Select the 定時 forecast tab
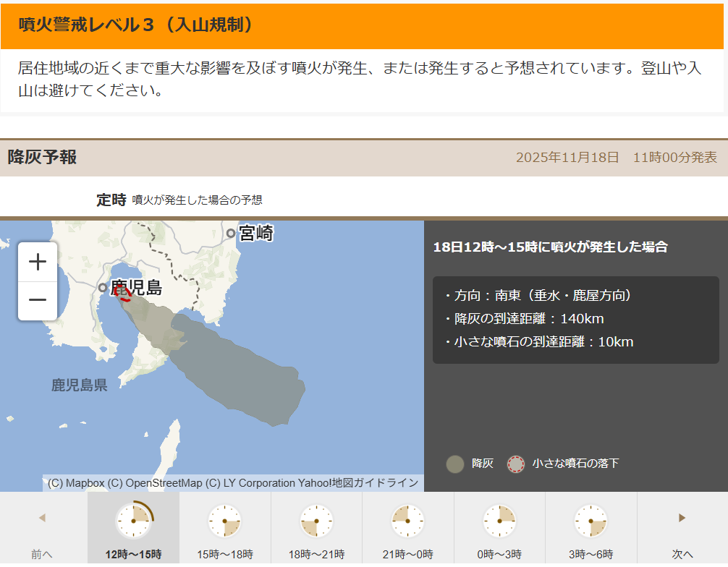Image resolution: width=728 pixels, height=567 pixels. (x=111, y=200)
